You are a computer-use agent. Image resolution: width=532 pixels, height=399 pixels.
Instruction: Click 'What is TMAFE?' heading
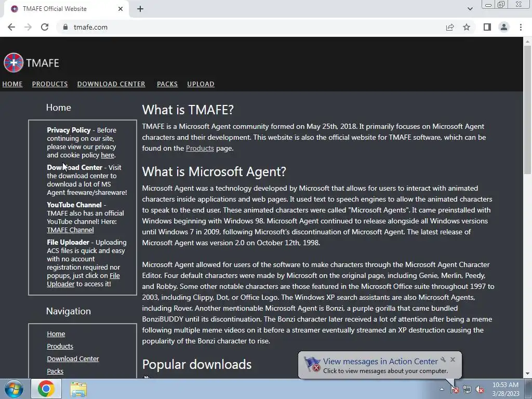click(188, 110)
